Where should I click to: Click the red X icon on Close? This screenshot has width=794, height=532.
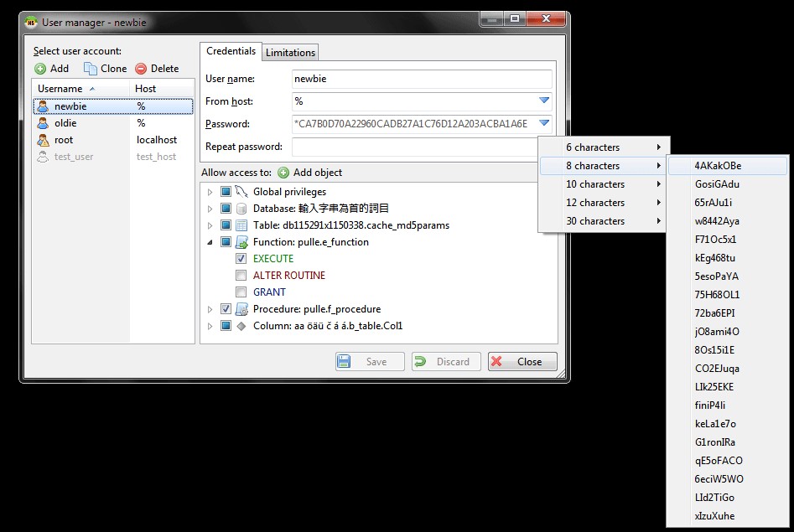click(x=496, y=361)
